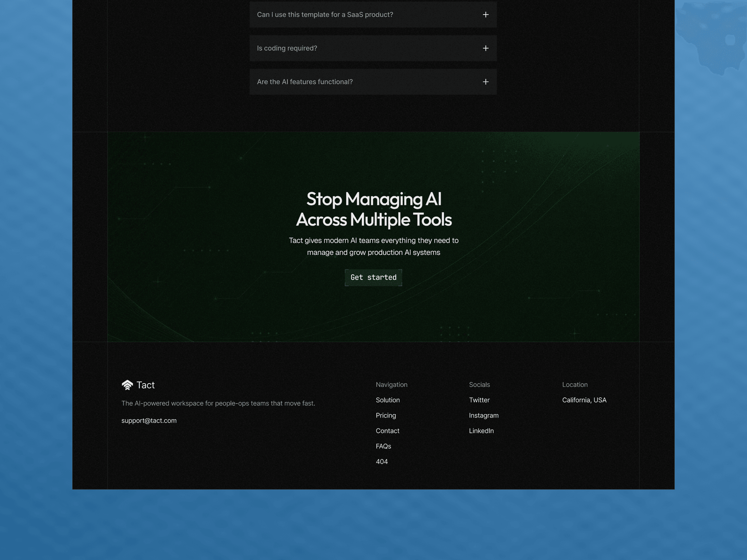Click the Tact brand name in footer
This screenshot has width=747, height=560.
pos(146,385)
